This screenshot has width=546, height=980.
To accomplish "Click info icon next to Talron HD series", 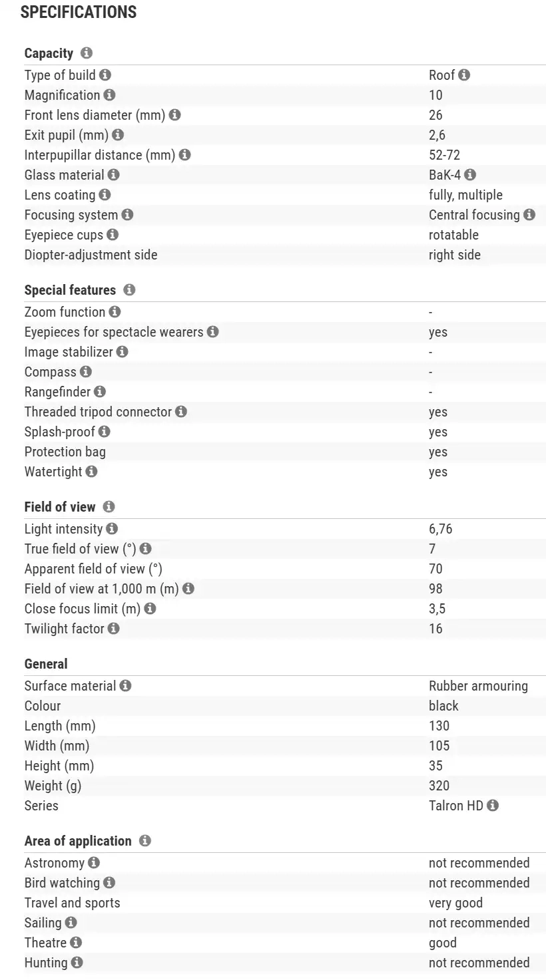I will (x=493, y=806).
